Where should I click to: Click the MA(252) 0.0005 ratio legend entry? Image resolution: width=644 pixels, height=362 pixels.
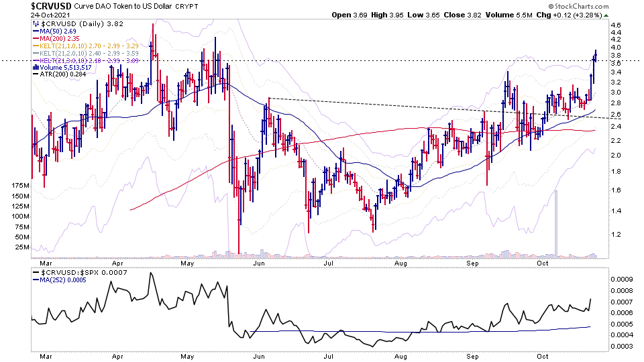click(x=63, y=280)
